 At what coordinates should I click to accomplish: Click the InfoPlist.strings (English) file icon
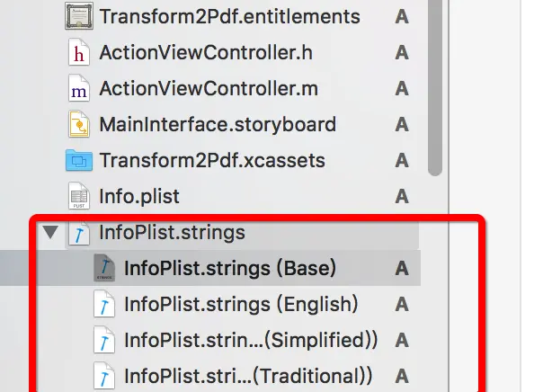105,304
